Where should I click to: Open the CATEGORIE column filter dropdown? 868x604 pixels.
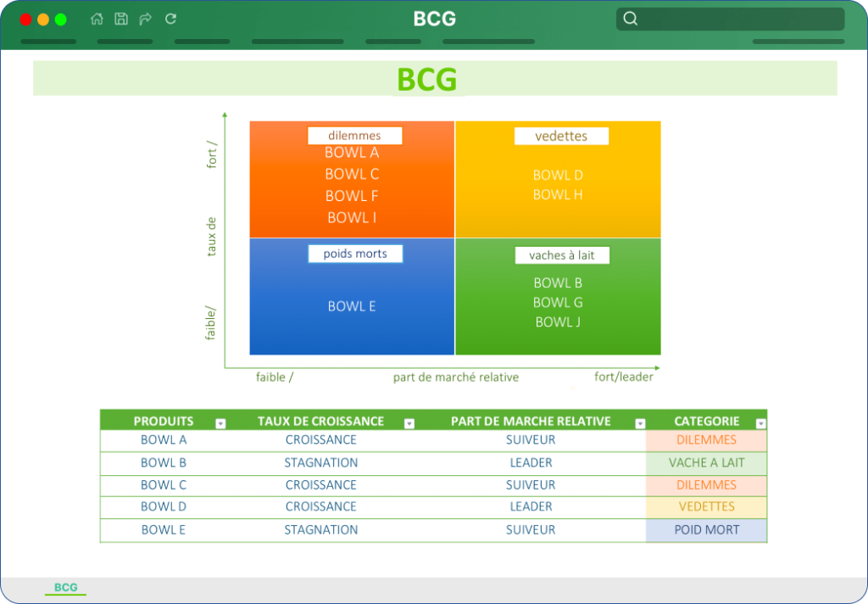(760, 423)
